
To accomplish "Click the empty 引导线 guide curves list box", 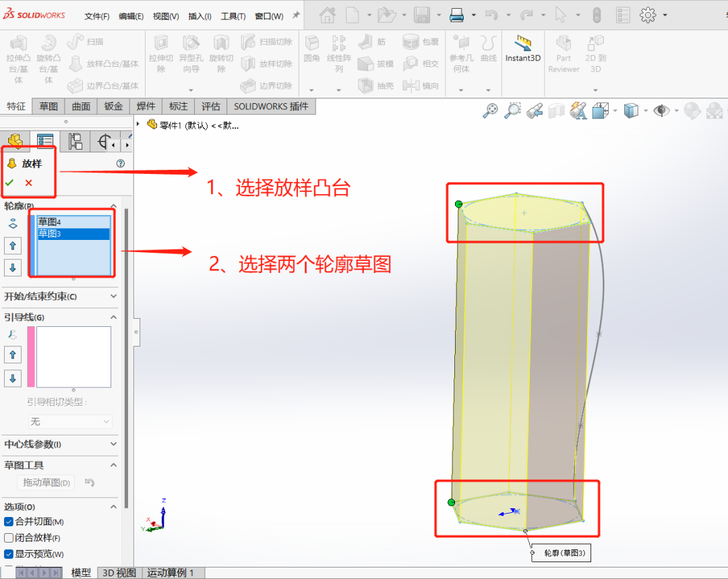I will (x=73, y=357).
